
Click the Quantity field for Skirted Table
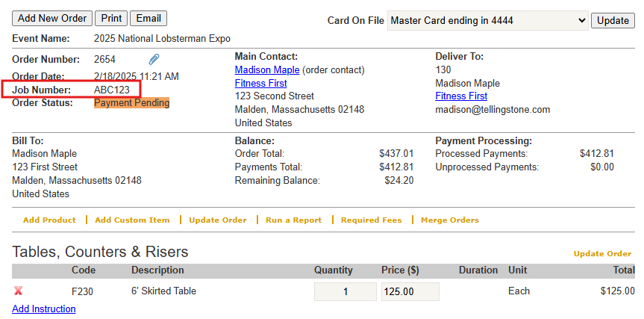coord(345,291)
